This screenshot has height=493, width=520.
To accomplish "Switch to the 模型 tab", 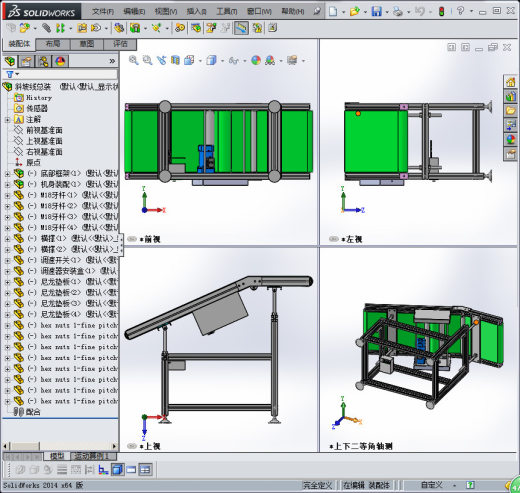I will [x=57, y=456].
